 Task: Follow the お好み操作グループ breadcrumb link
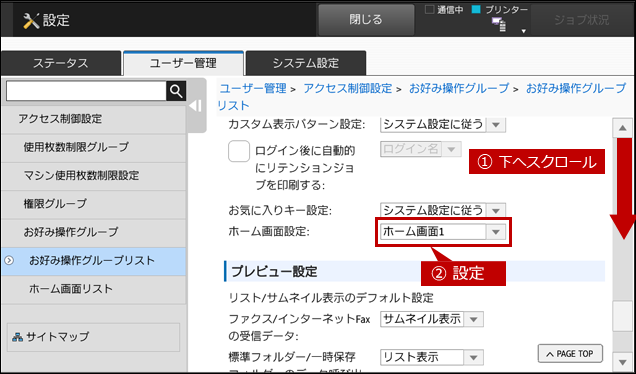[459, 88]
